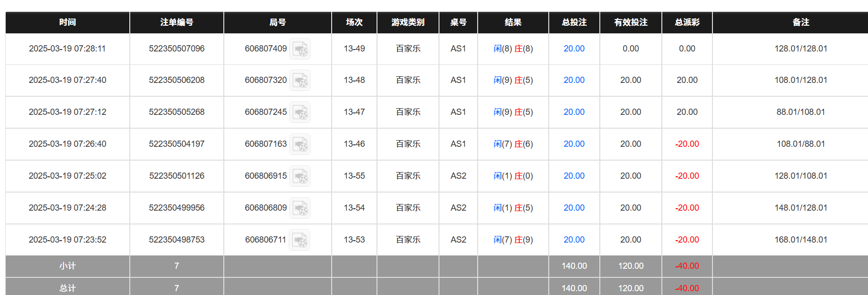Click blue 20.00 bet for session 13-48

coord(574,80)
